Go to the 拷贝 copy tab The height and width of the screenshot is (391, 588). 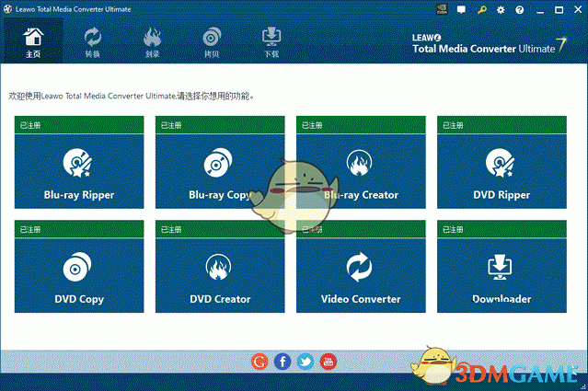(212, 42)
